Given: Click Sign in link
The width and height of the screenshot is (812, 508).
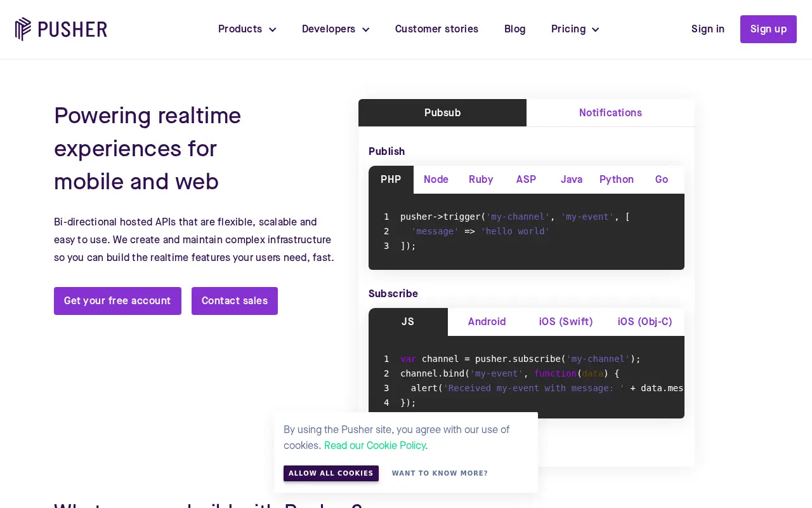Looking at the screenshot, I should (x=708, y=29).
